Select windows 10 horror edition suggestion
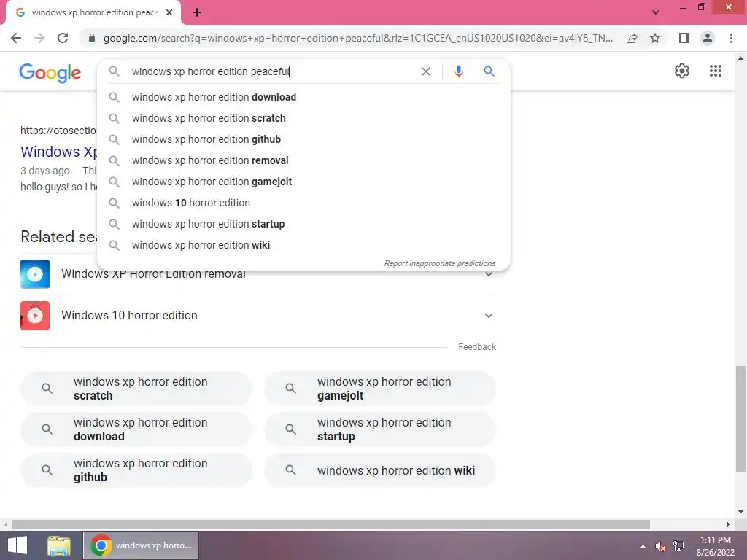The width and height of the screenshot is (747, 560). [303, 203]
